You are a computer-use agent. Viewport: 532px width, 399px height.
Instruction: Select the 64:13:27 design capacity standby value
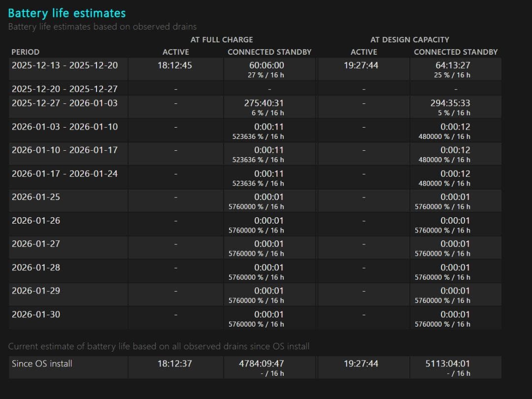(455, 65)
